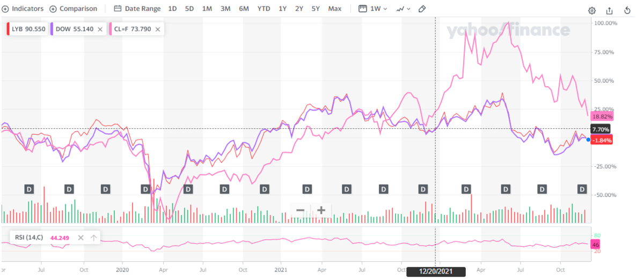Screen dimensions: 644x280
Task: Zoom in with the plus button
Action: click(320, 210)
